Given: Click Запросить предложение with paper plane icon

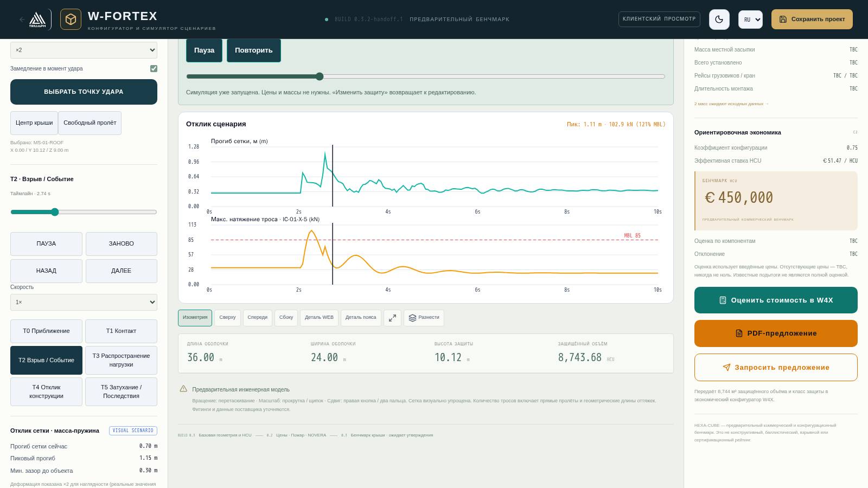Looking at the screenshot, I should (x=776, y=368).
